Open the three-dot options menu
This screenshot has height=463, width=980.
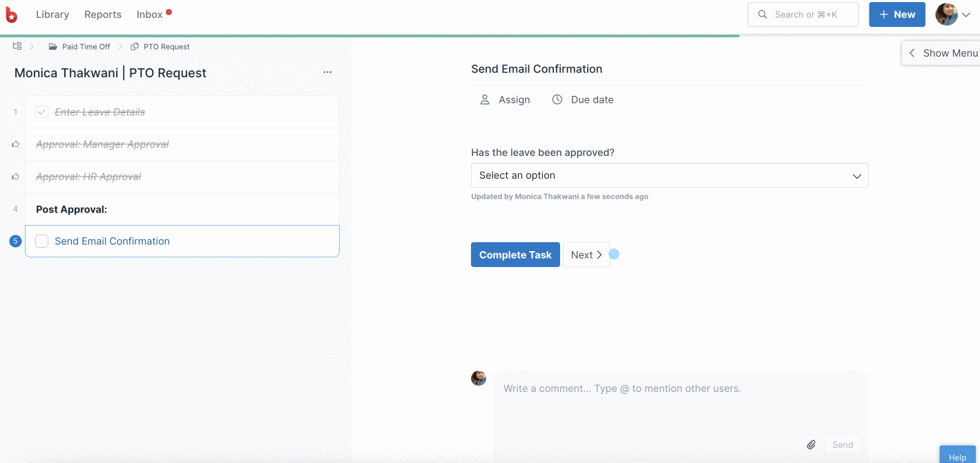pos(327,72)
